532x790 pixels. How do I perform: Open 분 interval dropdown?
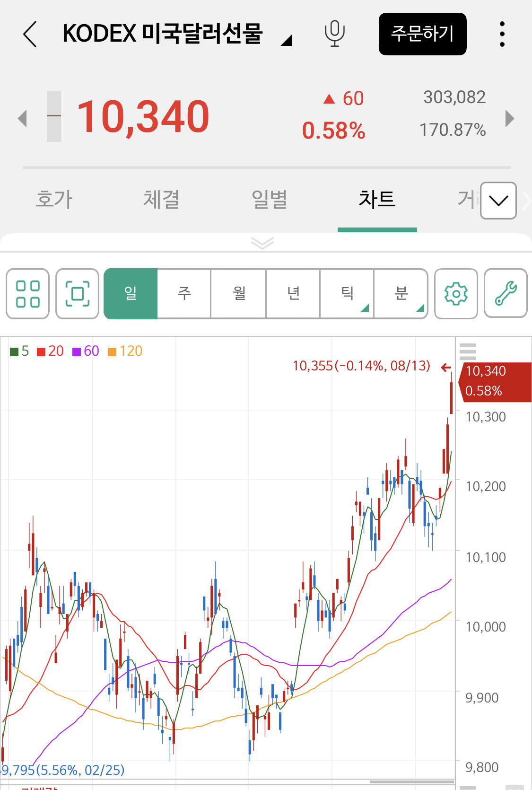coord(401,294)
